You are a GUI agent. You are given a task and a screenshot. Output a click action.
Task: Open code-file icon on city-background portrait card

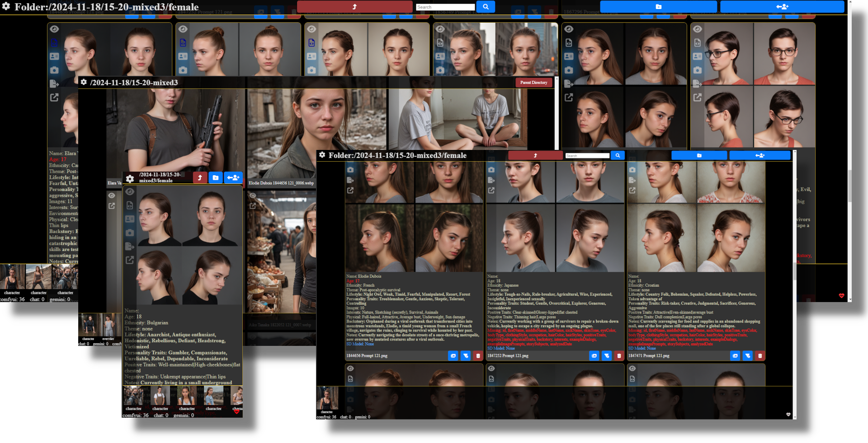[440, 43]
